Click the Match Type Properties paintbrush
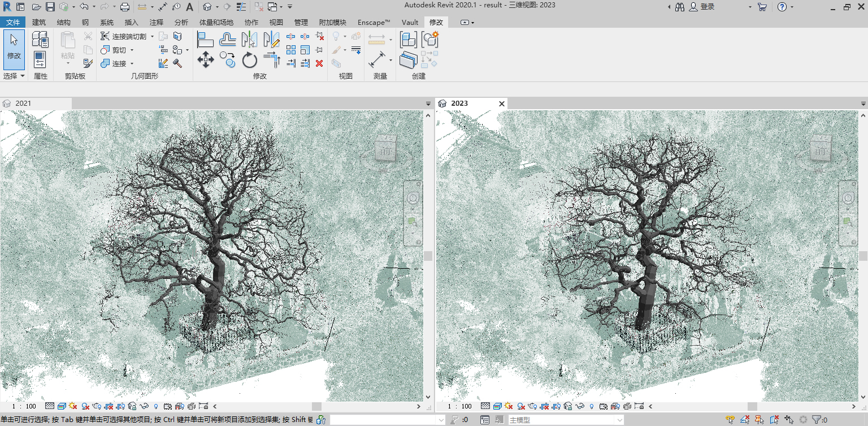 [x=88, y=63]
